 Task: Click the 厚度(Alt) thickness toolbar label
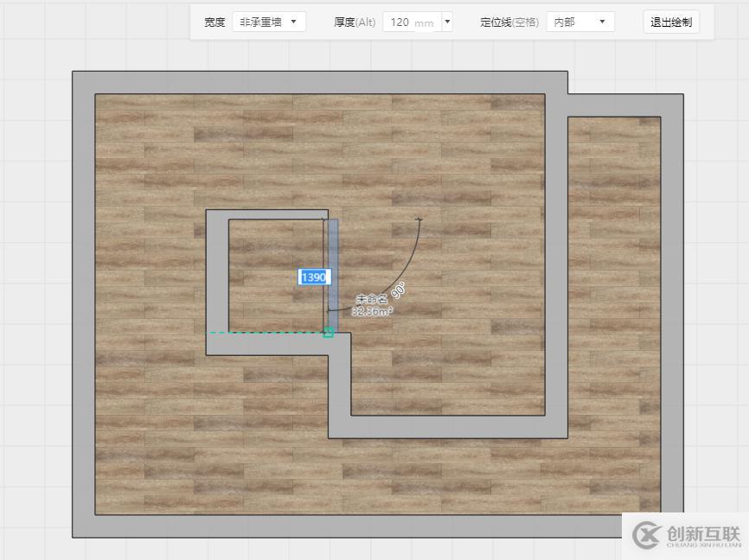click(x=354, y=22)
